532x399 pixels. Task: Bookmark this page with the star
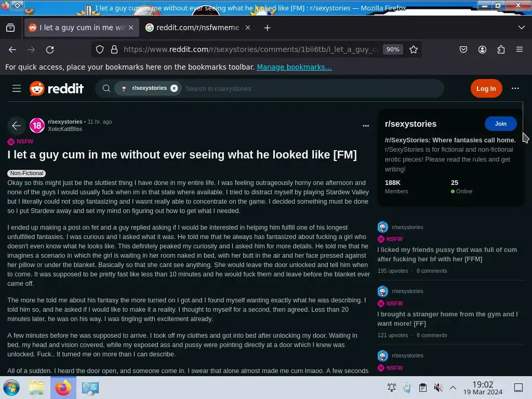click(x=413, y=49)
